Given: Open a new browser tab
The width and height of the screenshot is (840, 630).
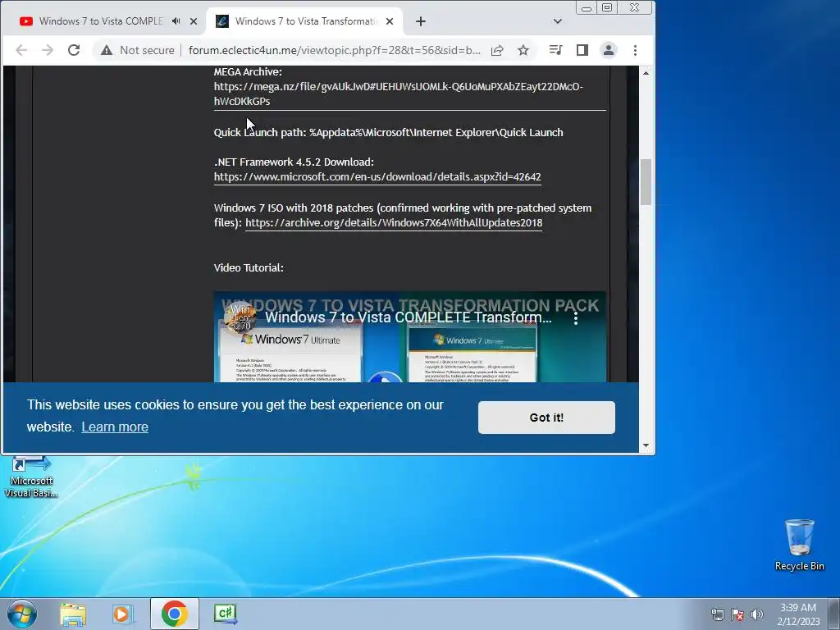Looking at the screenshot, I should (x=421, y=21).
